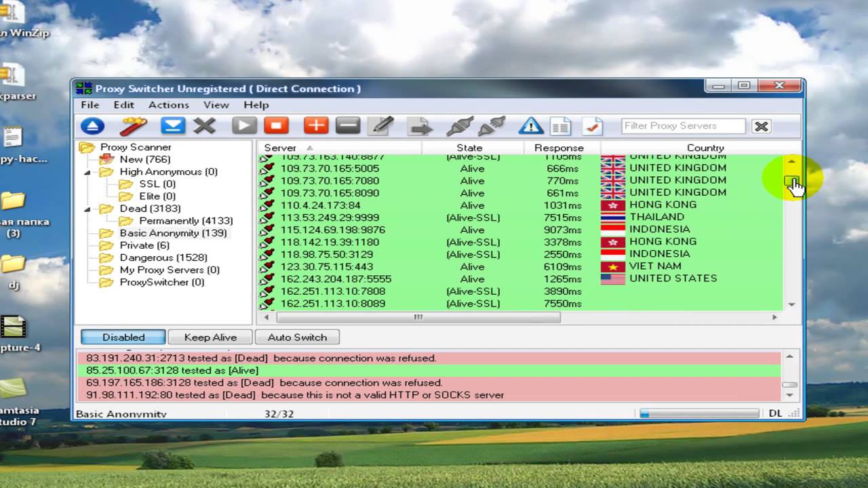Select the Basic Anonymity (139) folder

173,233
